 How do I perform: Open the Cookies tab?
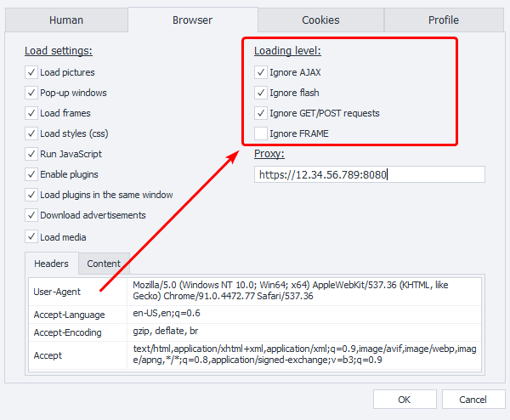tap(320, 20)
